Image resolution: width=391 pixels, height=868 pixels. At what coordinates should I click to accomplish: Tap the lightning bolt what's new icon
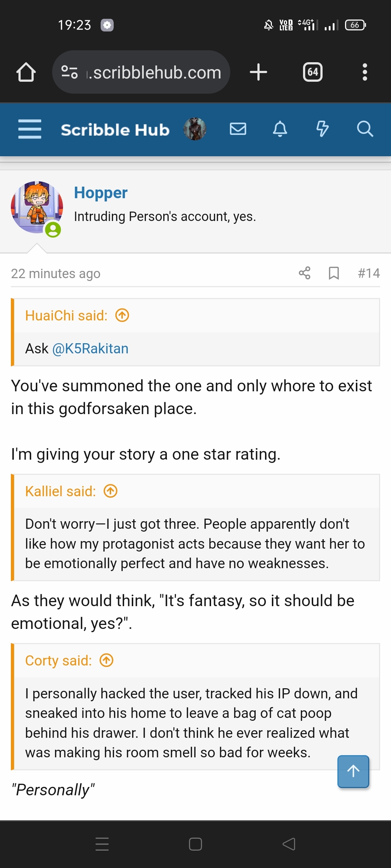(322, 129)
